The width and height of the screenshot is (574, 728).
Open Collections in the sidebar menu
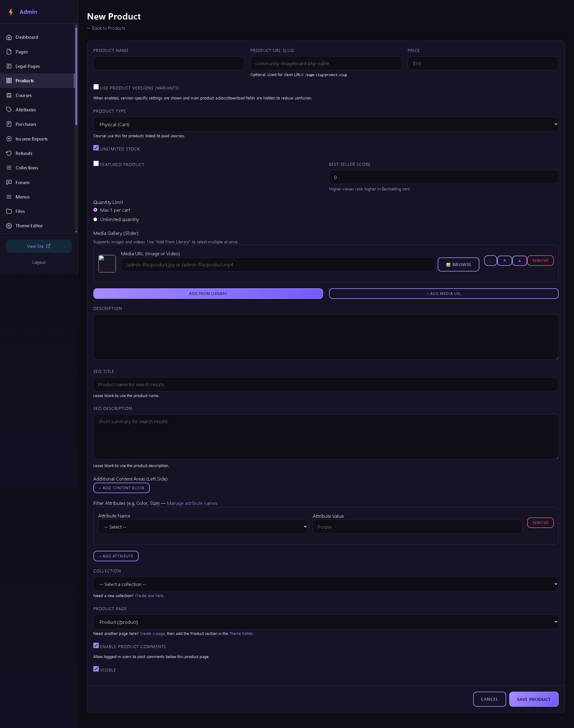[37, 168]
